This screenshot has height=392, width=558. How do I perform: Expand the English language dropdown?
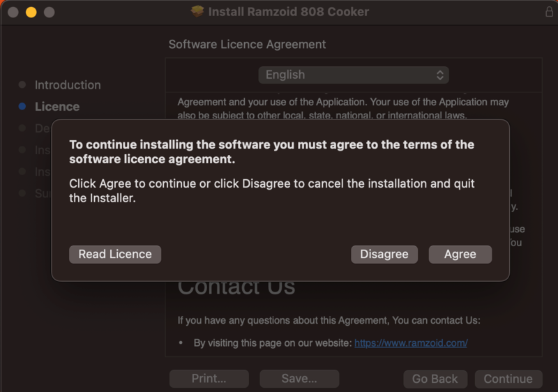click(353, 75)
